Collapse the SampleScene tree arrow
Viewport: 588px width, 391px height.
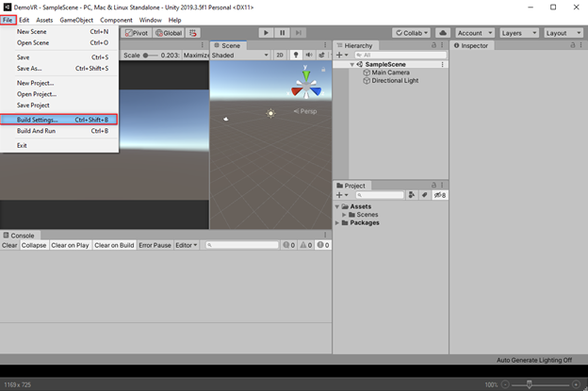click(x=351, y=64)
